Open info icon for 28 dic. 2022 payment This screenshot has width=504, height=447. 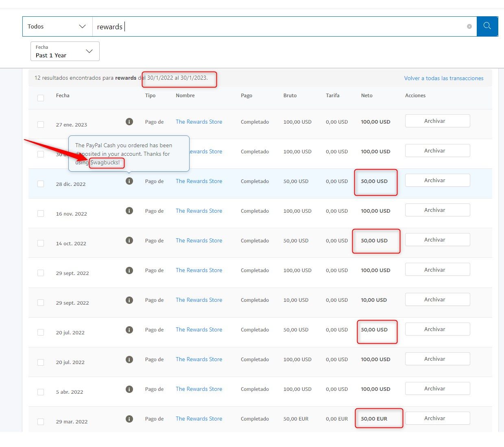(x=129, y=181)
